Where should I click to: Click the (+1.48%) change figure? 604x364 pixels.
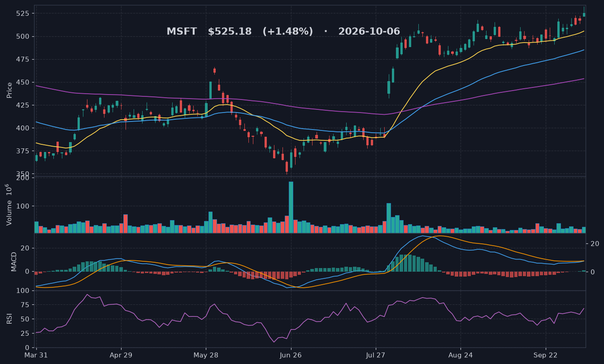[x=288, y=32]
